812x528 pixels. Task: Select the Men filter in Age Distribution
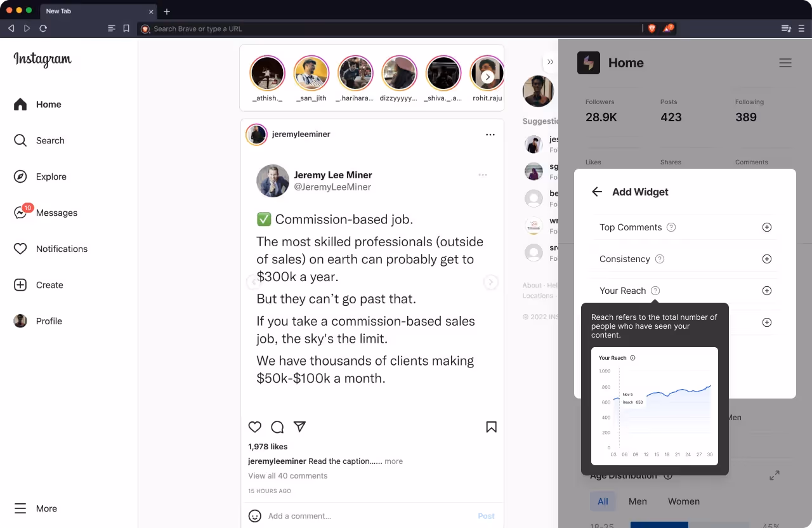(x=638, y=501)
